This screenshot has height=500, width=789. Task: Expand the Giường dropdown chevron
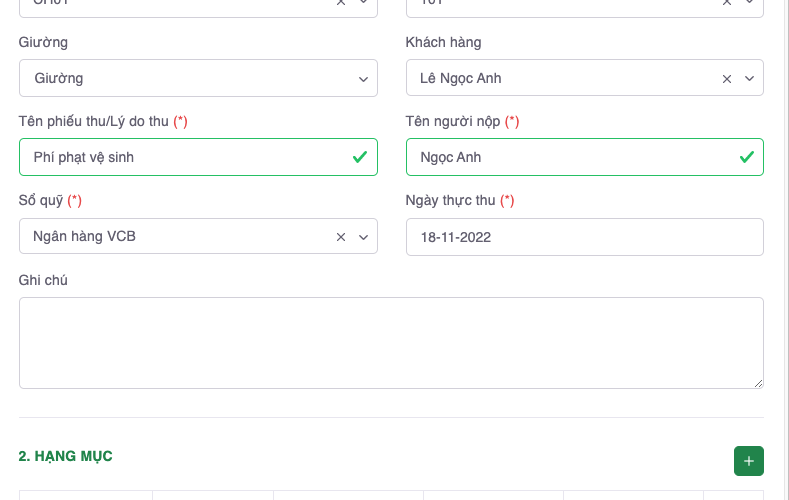(x=364, y=78)
